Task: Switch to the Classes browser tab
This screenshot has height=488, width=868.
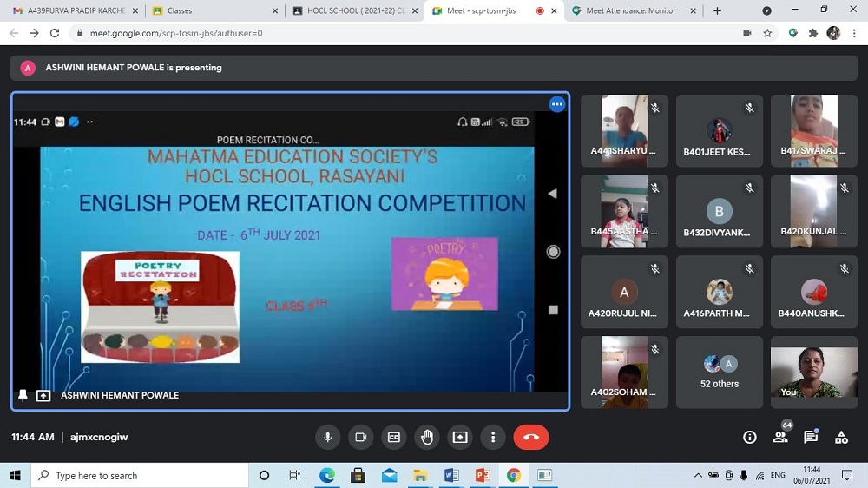Action: click(213, 10)
